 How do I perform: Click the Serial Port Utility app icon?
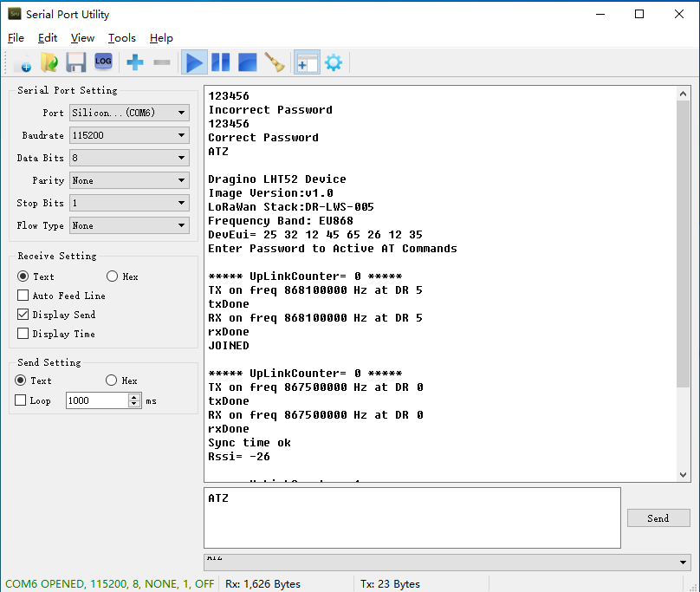click(14, 14)
